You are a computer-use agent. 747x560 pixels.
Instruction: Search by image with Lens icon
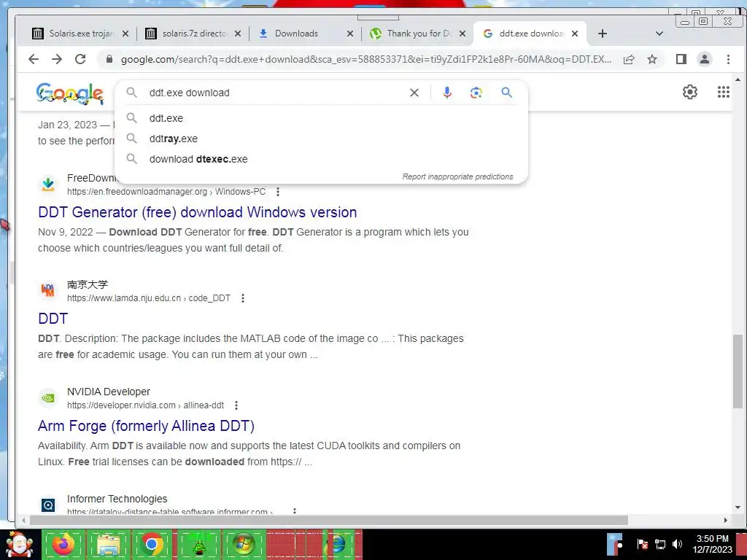click(x=476, y=93)
